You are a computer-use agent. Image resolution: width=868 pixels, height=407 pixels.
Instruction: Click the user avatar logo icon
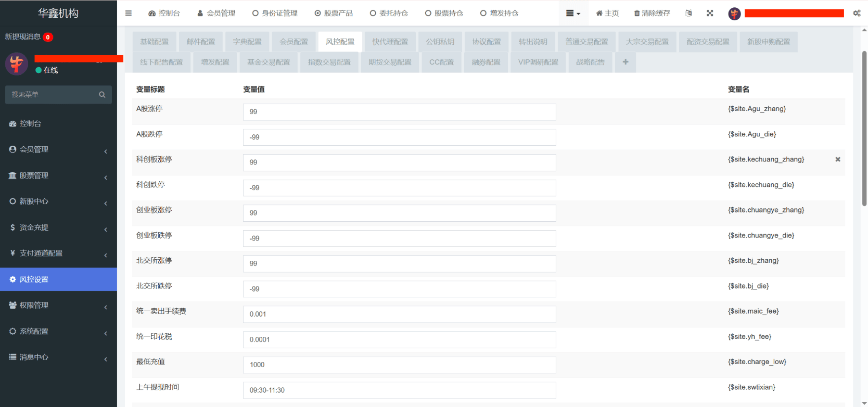pyautogui.click(x=734, y=14)
